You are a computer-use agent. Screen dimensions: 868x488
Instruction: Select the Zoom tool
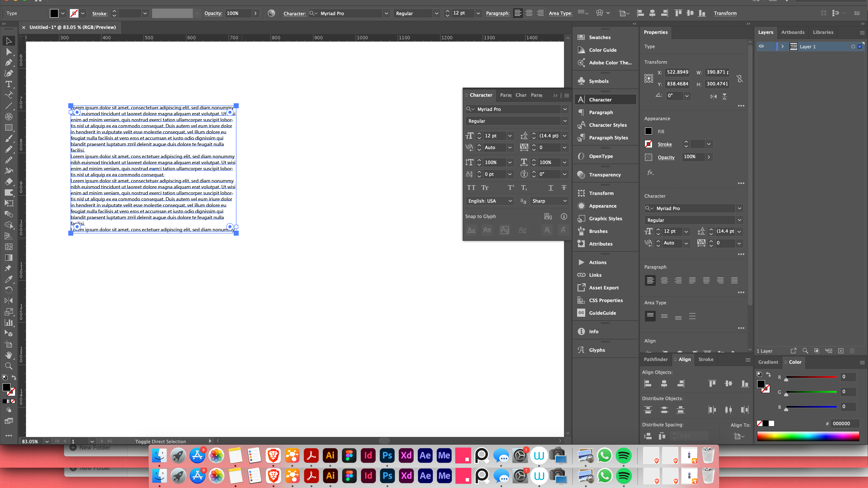point(9,366)
